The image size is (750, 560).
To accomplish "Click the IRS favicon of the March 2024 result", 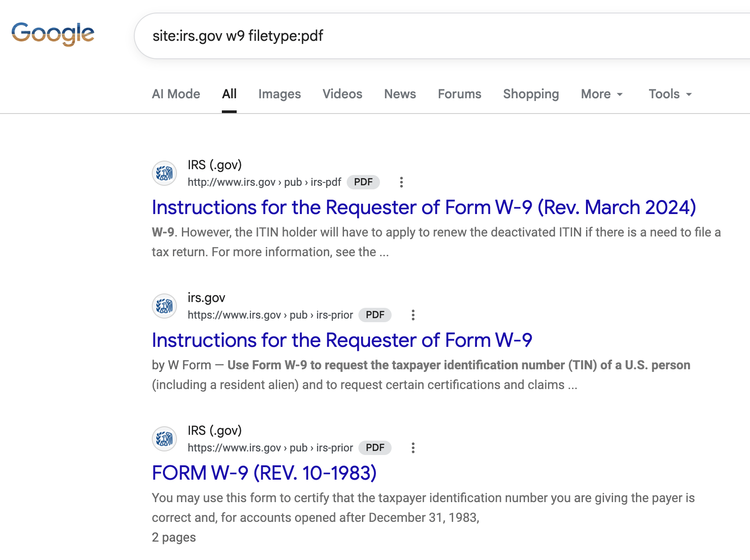I will (x=164, y=173).
